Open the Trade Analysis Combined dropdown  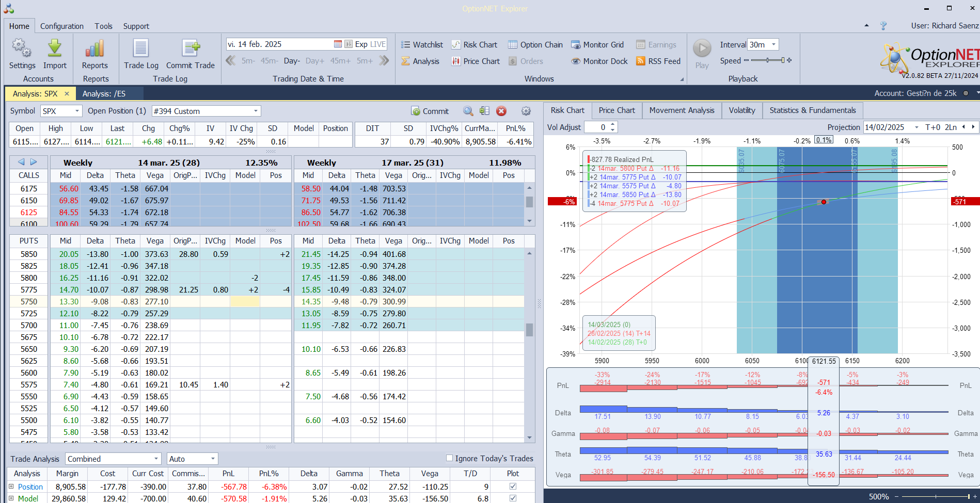[156, 459]
